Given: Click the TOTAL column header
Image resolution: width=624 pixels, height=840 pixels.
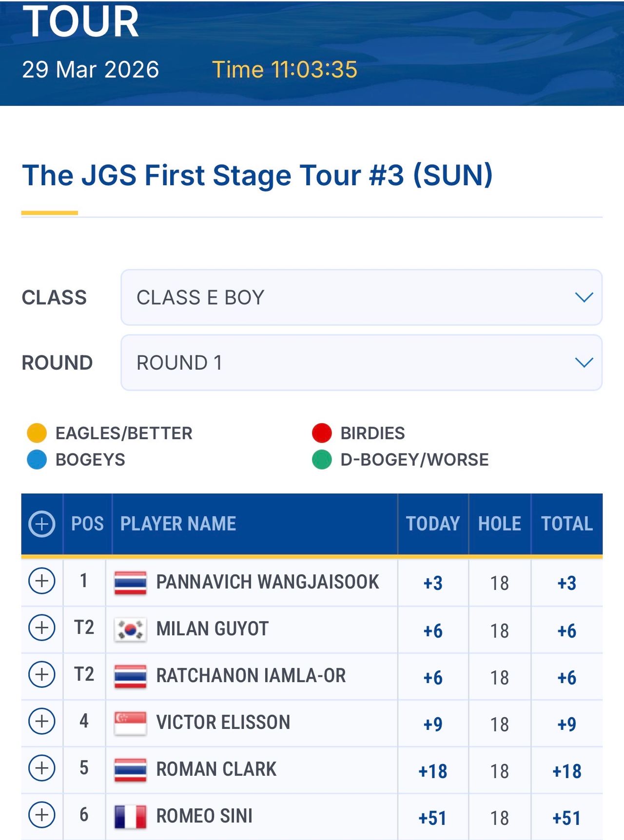Looking at the screenshot, I should [567, 524].
